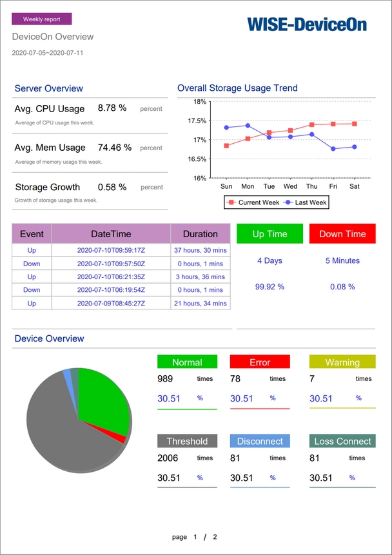Select the red Down Time tile
The image size is (392, 555).
point(342,234)
